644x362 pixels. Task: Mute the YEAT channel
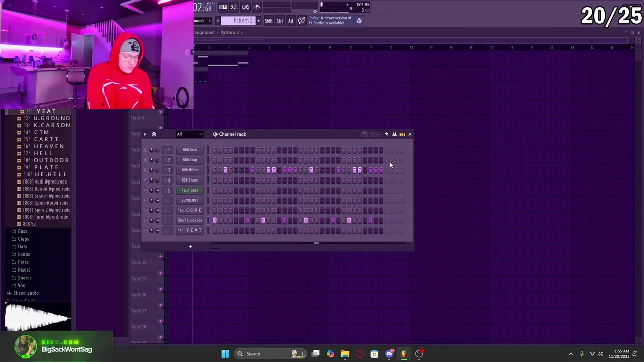pyautogui.click(x=146, y=230)
